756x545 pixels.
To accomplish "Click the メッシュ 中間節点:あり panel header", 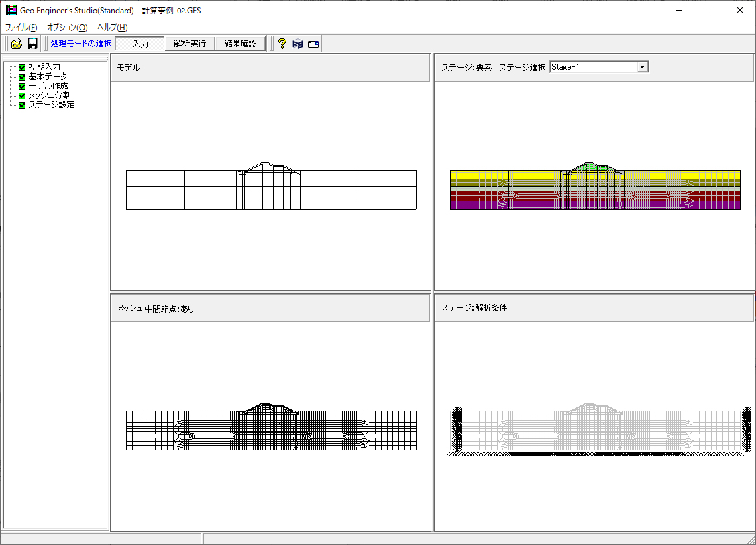I will pyautogui.click(x=270, y=309).
